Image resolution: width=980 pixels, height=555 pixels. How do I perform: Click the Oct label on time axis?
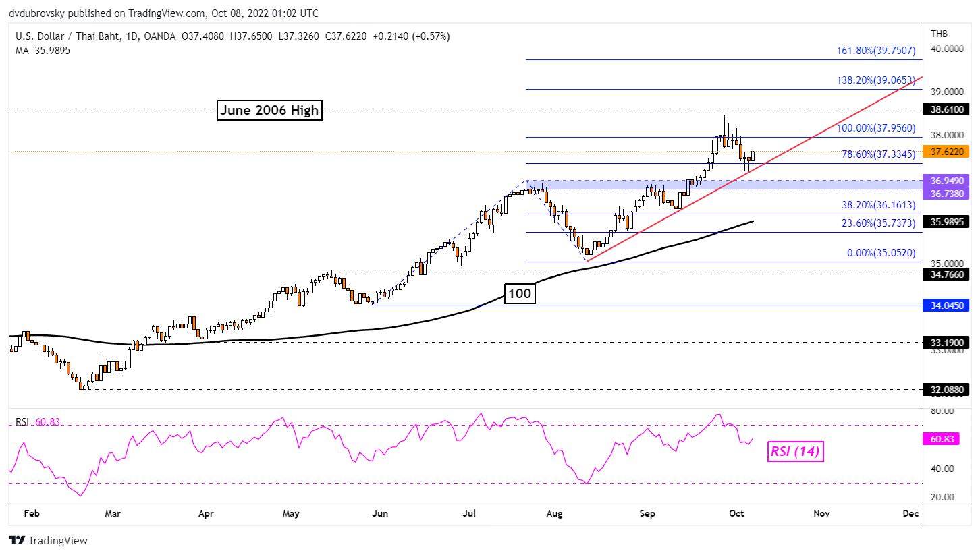click(x=736, y=513)
